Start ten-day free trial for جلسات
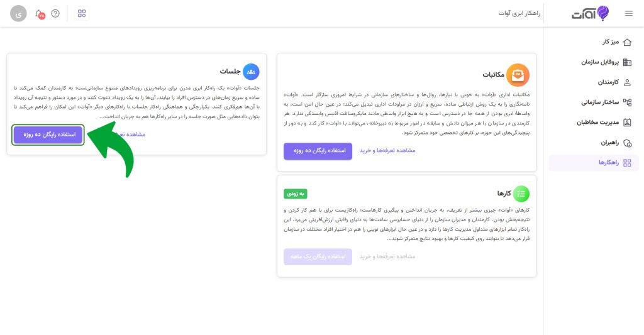 click(48, 135)
